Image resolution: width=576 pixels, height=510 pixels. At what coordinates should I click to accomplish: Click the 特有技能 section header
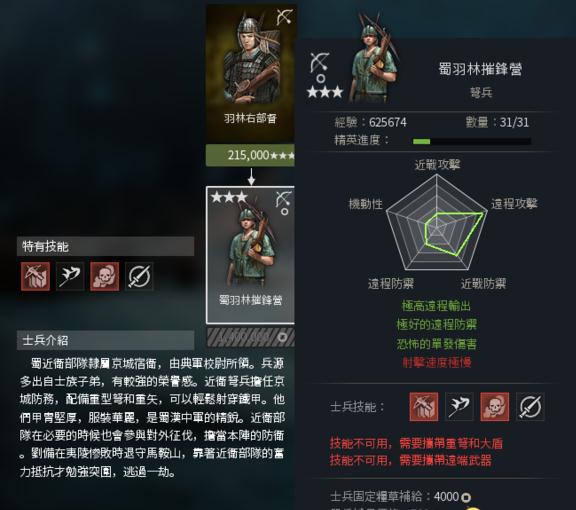point(105,246)
